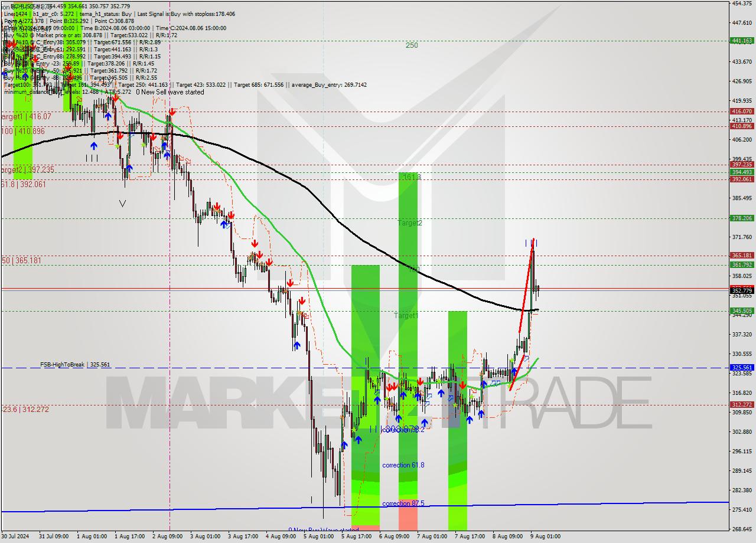Click the green 441.163 price tag
The height and width of the screenshot is (543, 756).
click(742, 41)
